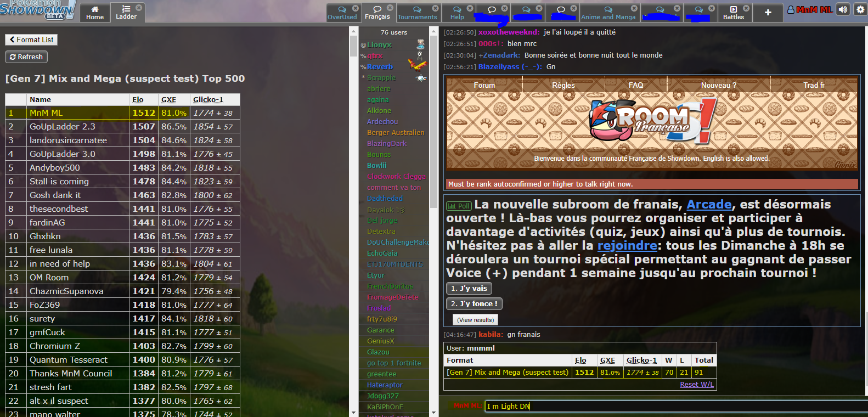Screen dimensions: 868x417
Task: Open FAQ in the room banner
Action: pos(636,85)
